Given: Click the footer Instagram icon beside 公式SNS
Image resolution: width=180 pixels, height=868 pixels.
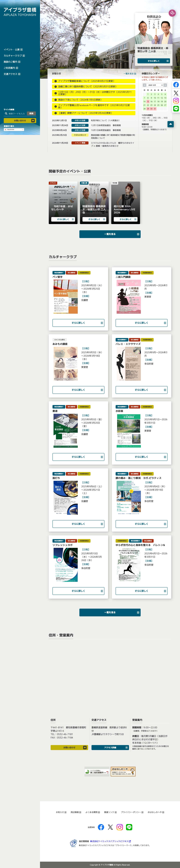Looking at the screenshot, I should pyautogui.click(x=119, y=827).
